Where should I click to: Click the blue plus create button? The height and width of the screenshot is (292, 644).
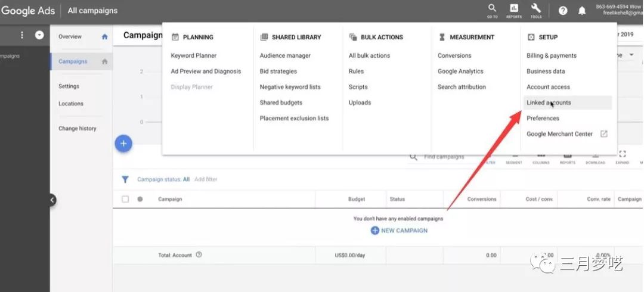click(x=123, y=144)
